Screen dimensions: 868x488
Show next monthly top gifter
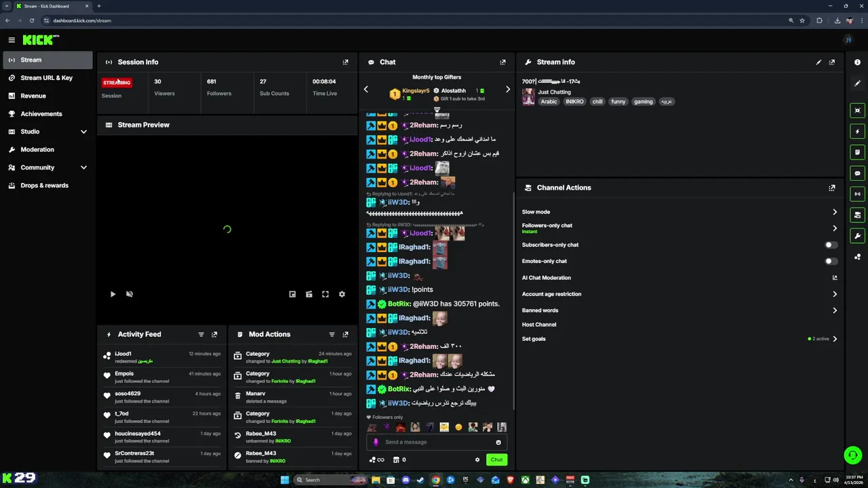tap(507, 89)
